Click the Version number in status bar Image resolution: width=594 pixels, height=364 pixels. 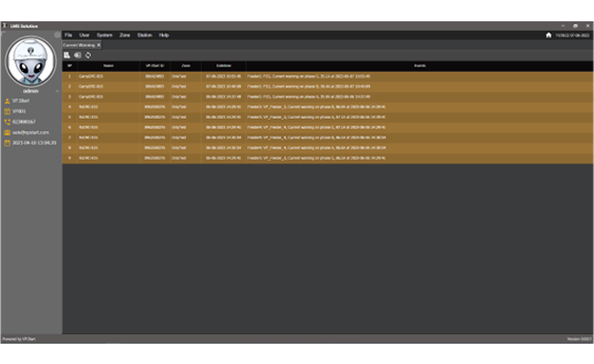coord(580,339)
